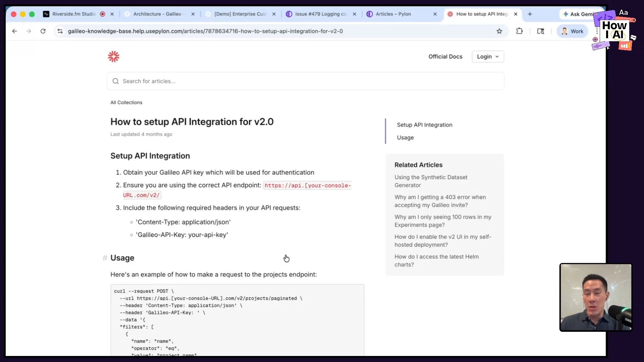Reload the page with the refresh icon
Image resolution: width=644 pixels, height=362 pixels.
43,31
